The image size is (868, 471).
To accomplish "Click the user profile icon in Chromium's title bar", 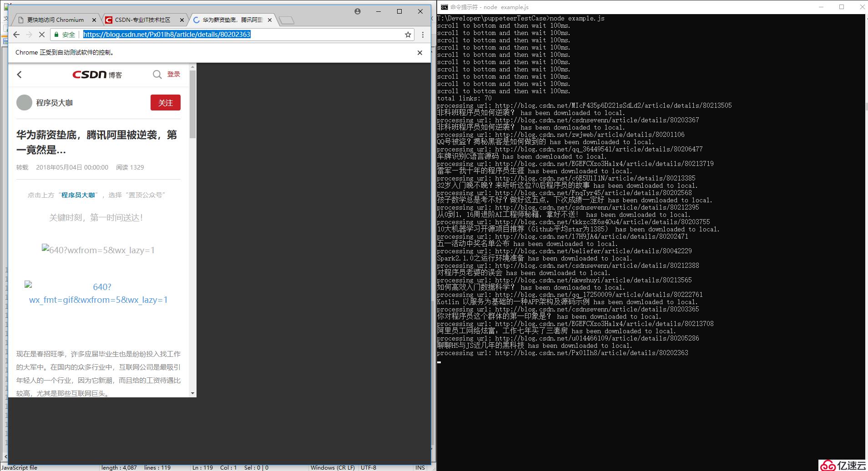I will pos(358,11).
